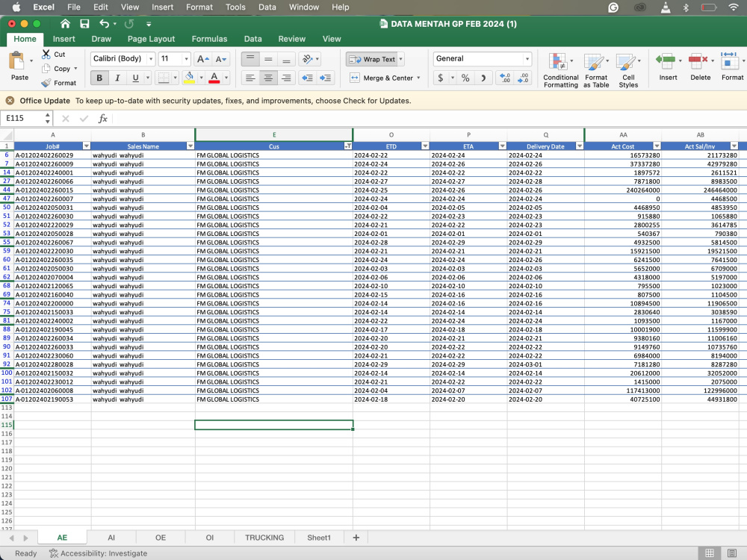Open number format dropdown General
This screenshot has width=747, height=560.
pos(527,59)
